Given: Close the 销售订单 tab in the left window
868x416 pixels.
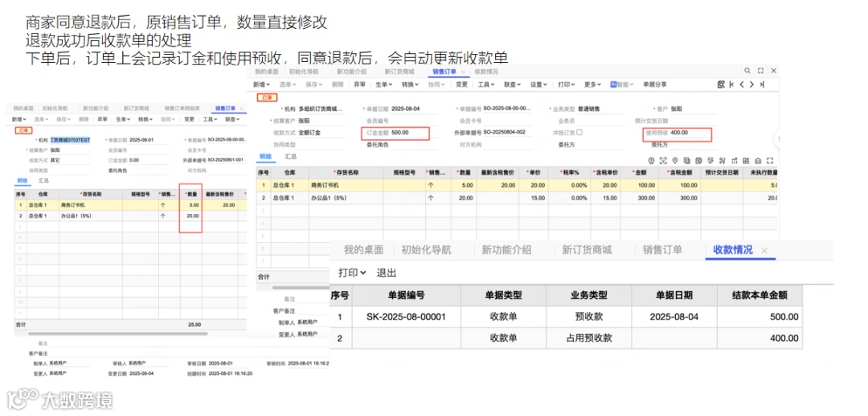Looking at the screenshot, I should coord(241,108).
